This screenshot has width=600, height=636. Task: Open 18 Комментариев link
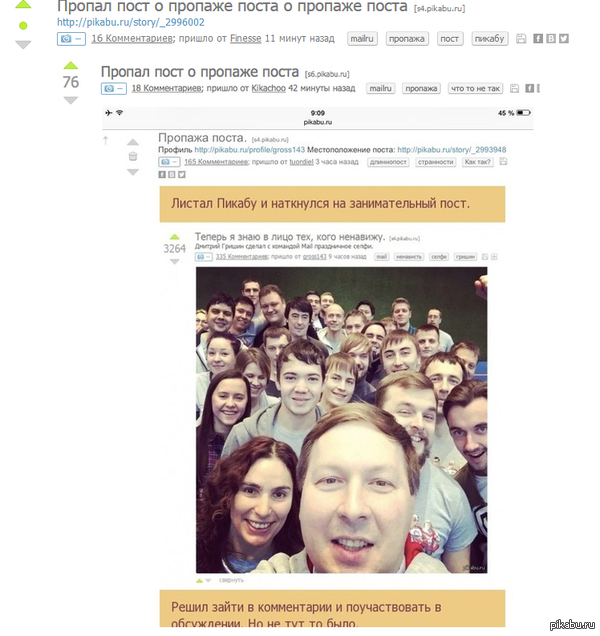167,88
